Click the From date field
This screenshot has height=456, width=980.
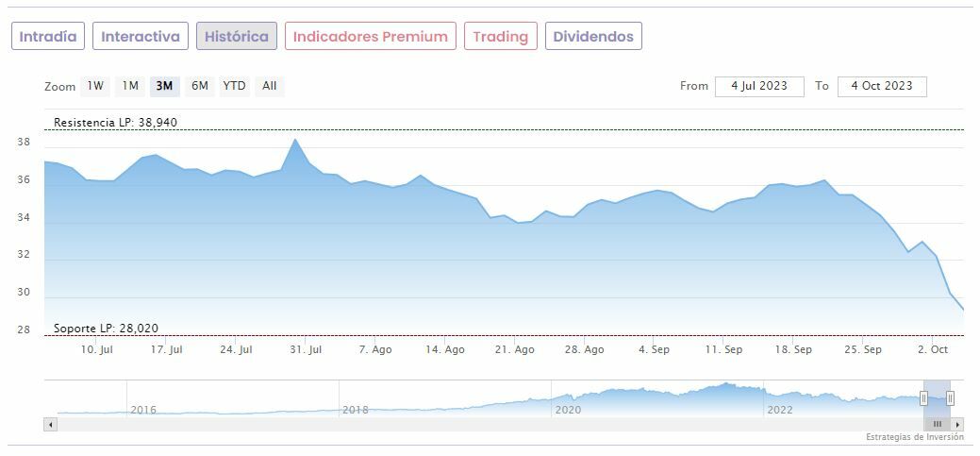pos(759,86)
